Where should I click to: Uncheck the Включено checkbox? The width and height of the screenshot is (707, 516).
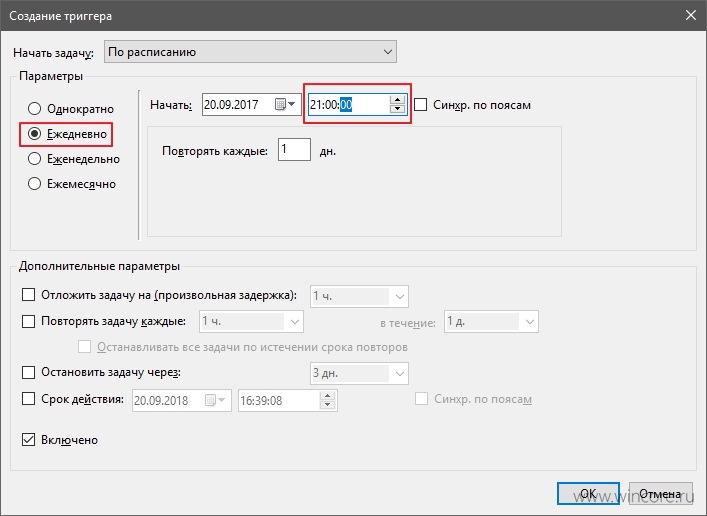[x=28, y=440]
